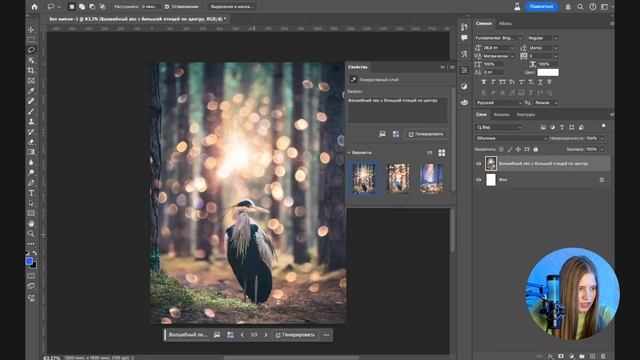Open the Резкое anti-aliasing method dropdown
The image size is (640, 360).
point(546,103)
